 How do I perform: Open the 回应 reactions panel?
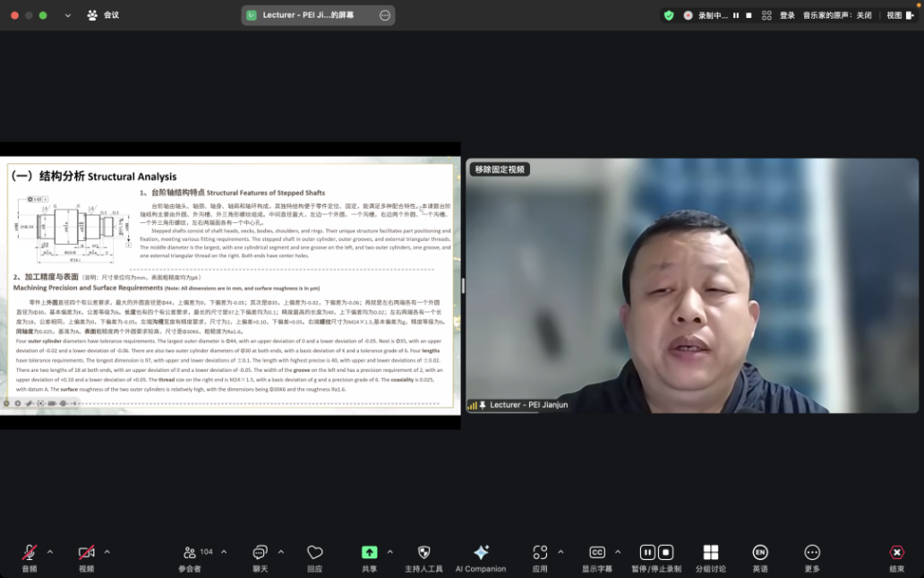tap(314, 554)
